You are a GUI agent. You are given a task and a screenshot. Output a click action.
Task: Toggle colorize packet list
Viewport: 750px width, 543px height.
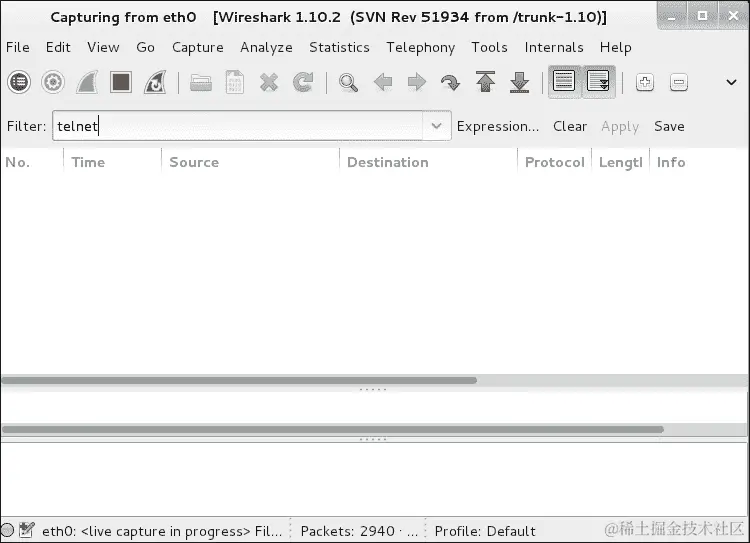point(564,81)
